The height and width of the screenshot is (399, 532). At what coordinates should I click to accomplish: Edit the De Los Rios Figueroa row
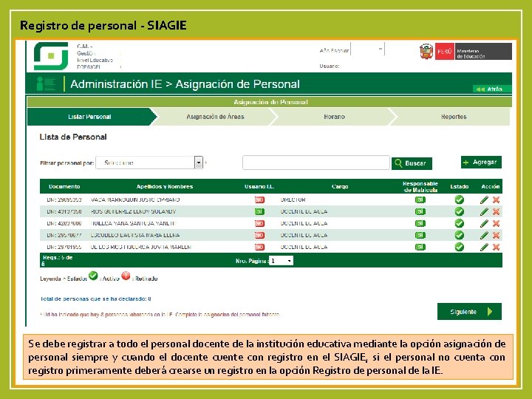point(484,247)
